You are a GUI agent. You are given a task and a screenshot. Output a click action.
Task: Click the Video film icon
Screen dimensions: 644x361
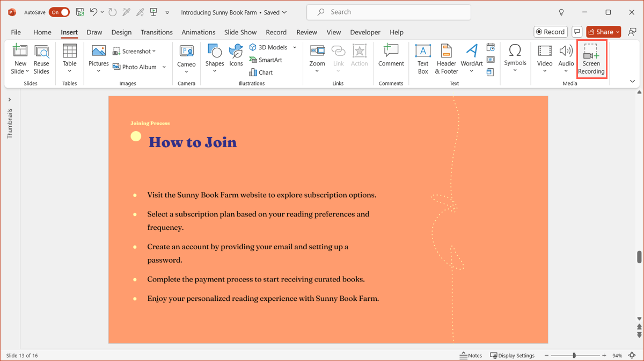click(x=545, y=51)
